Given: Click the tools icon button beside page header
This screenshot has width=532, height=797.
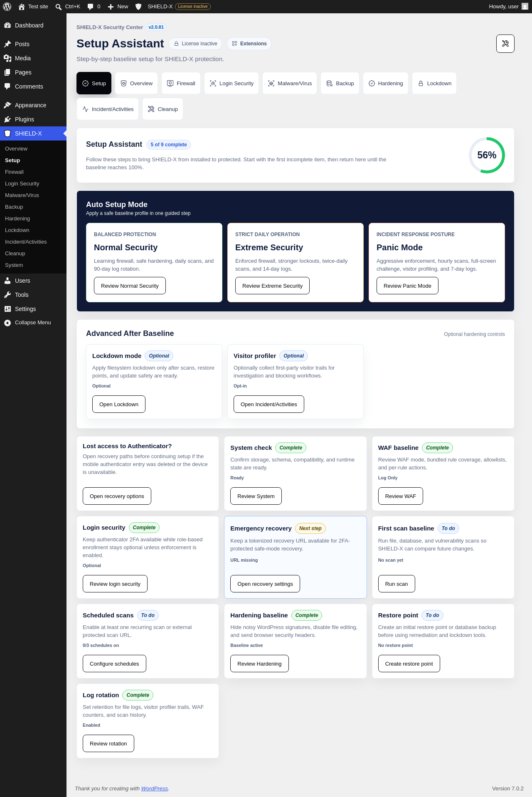Looking at the screenshot, I should point(505,44).
